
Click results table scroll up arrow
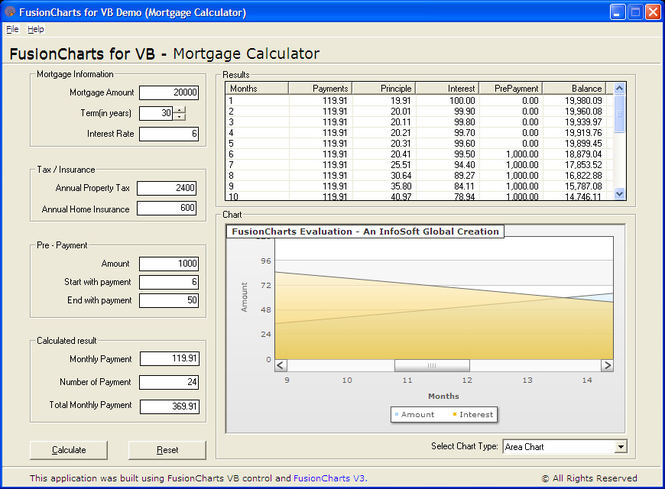pyautogui.click(x=619, y=88)
